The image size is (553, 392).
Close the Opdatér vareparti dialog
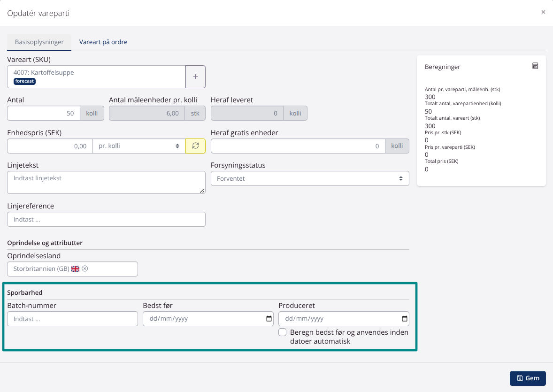click(543, 12)
